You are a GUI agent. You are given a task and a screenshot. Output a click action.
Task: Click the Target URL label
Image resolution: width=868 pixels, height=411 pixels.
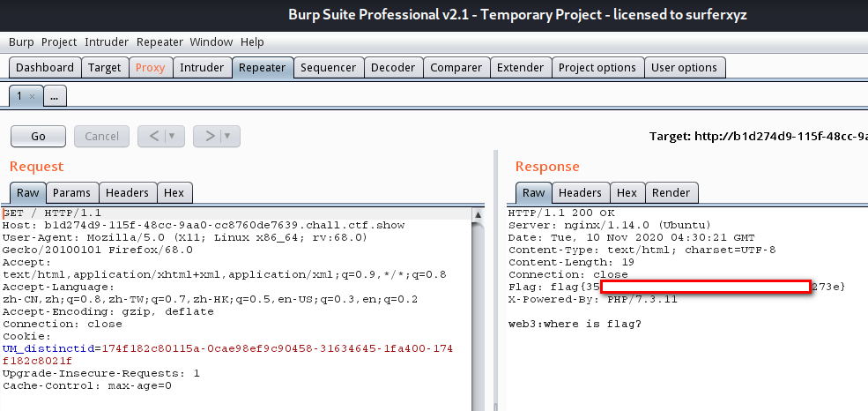click(759, 136)
